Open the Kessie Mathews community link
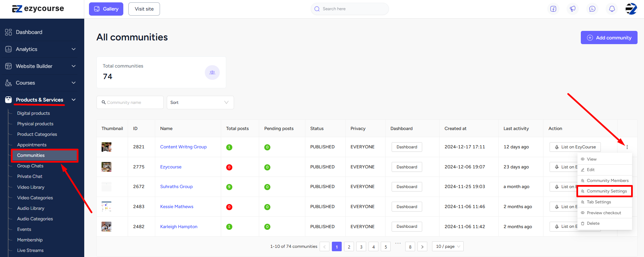 [x=177, y=207]
